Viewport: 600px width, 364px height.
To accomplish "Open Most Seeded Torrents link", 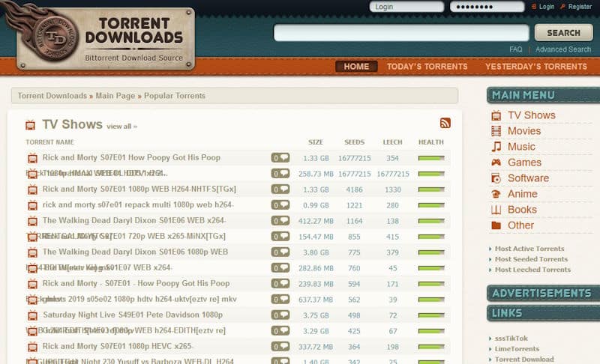I will (531, 259).
